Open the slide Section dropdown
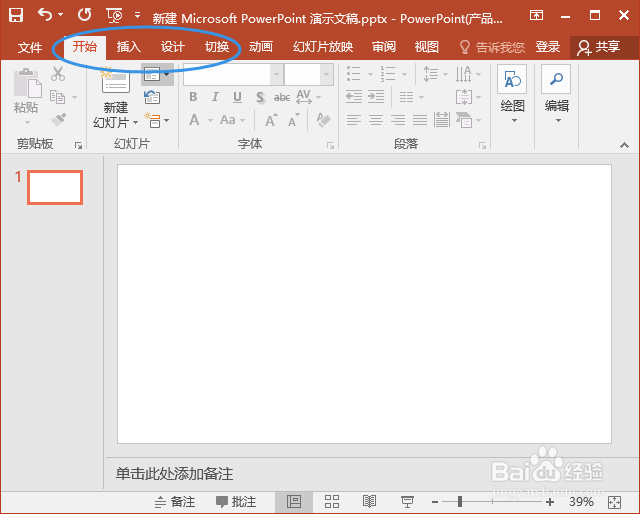Viewport: 640px width, 514px height. click(157, 120)
